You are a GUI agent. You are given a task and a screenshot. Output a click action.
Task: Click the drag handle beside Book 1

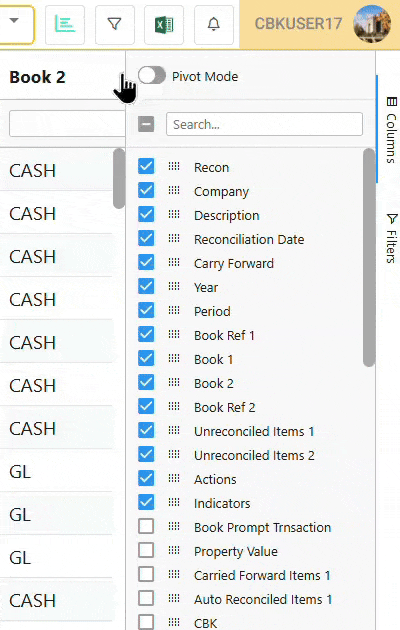coord(174,358)
